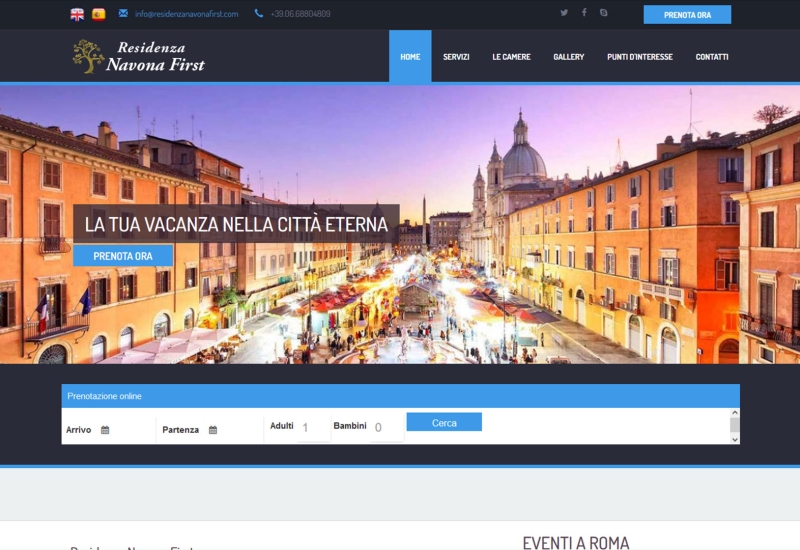Viewport: 800px width, 550px height.
Task: Open the Facebook social icon
Action: [x=584, y=12]
